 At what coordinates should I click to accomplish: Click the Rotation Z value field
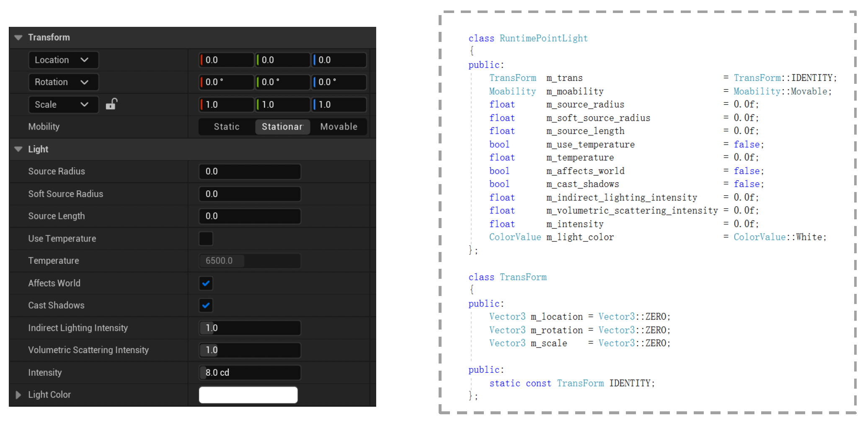(340, 82)
